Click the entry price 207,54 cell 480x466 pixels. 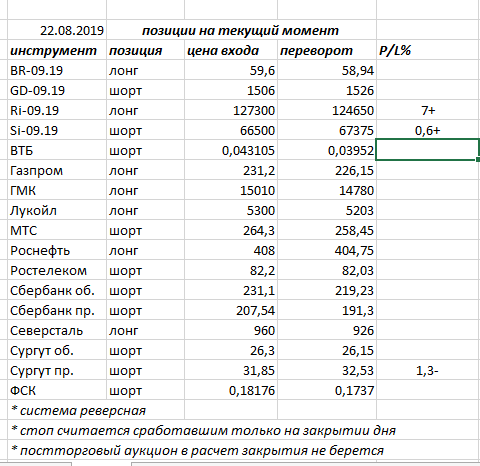click(x=231, y=310)
